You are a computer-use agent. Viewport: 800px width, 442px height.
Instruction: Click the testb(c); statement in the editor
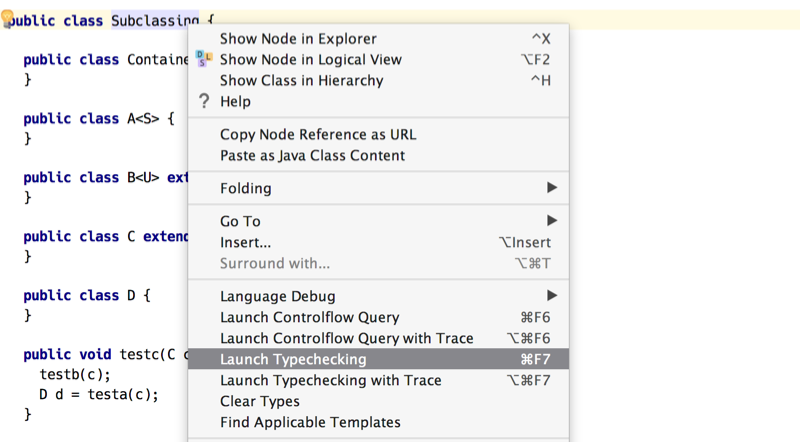(x=75, y=374)
